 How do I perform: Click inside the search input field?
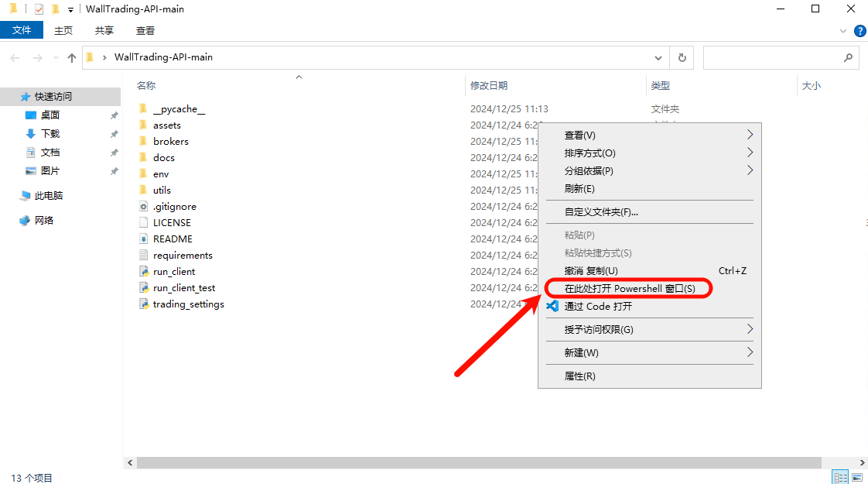click(x=772, y=57)
